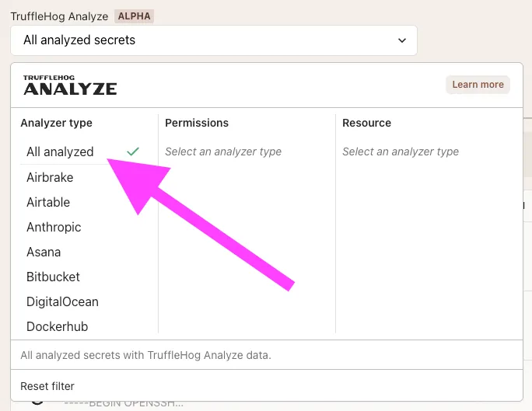532x411 pixels.
Task: Click the TruffleHog Analyze label
Action: coord(59,16)
